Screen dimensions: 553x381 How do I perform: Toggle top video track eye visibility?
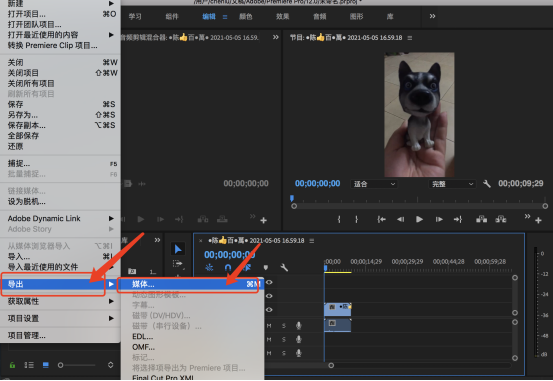(x=269, y=282)
